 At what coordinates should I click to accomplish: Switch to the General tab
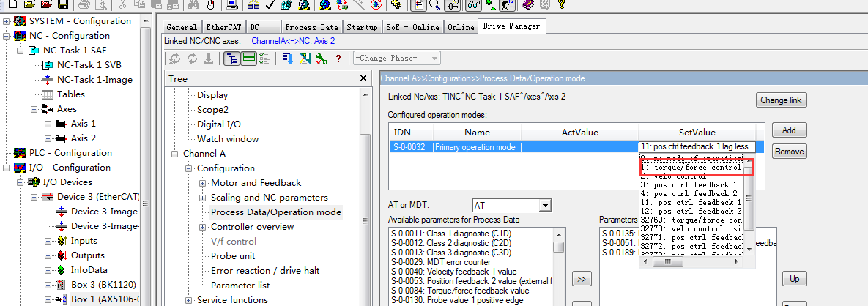tap(182, 27)
